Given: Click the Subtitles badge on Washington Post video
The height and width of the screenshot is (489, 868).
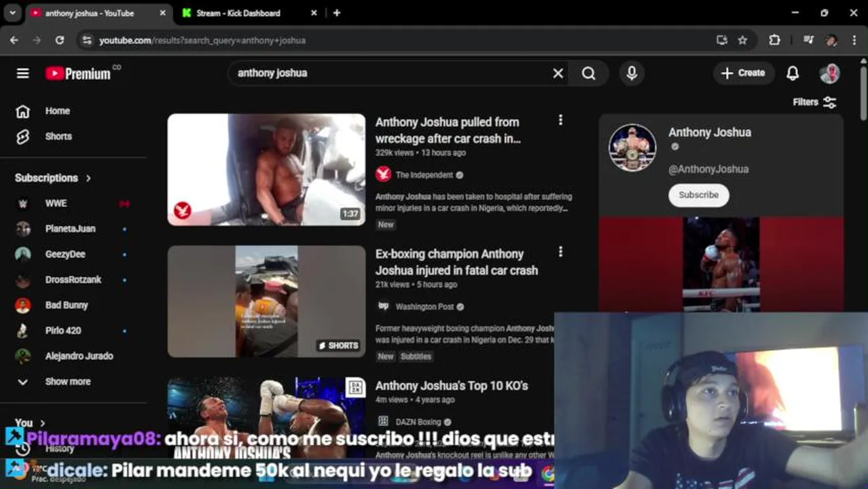Looking at the screenshot, I should point(416,357).
